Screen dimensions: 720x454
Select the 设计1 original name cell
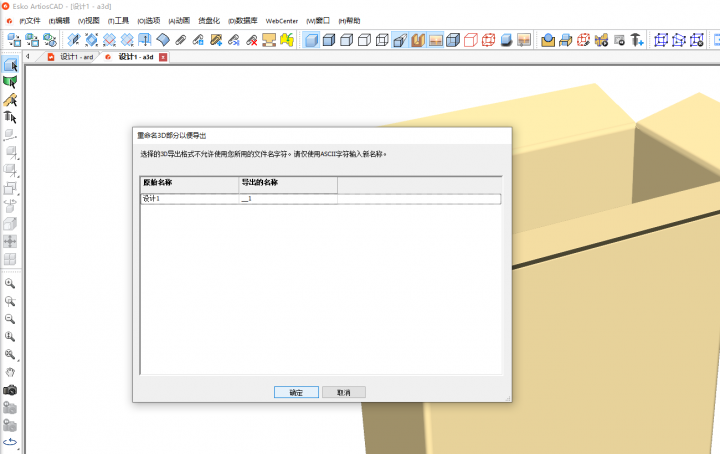click(188, 199)
